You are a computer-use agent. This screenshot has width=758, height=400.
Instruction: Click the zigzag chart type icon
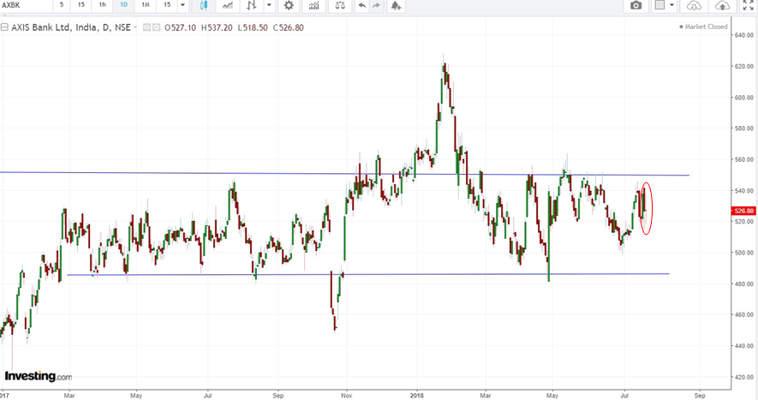coord(251,5)
